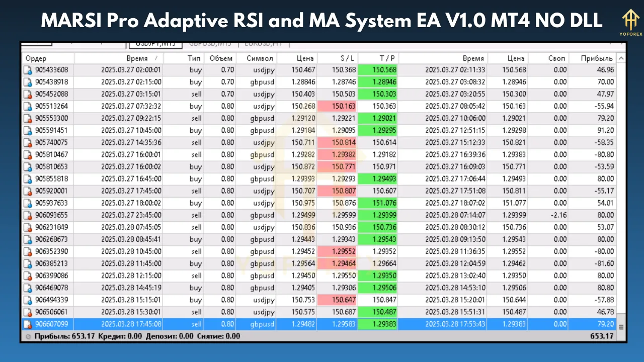Click the close time 2025.03.28 17:53:43
644x362 pixels.
(x=455, y=324)
